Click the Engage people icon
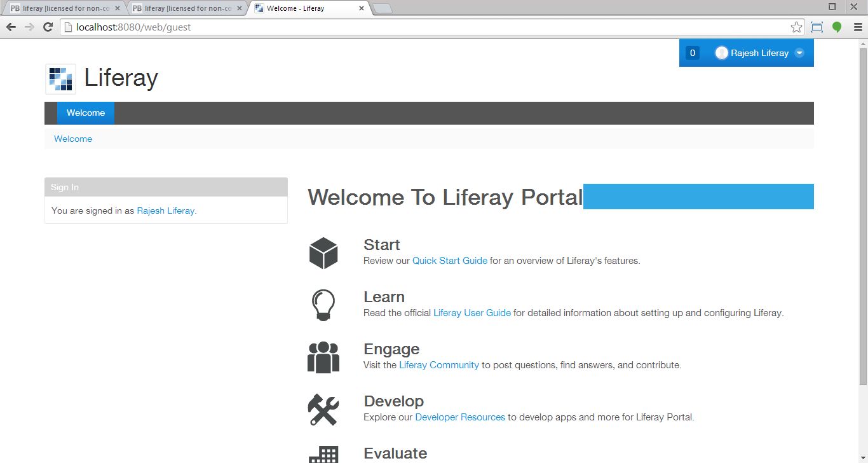The image size is (868, 463). click(323, 356)
